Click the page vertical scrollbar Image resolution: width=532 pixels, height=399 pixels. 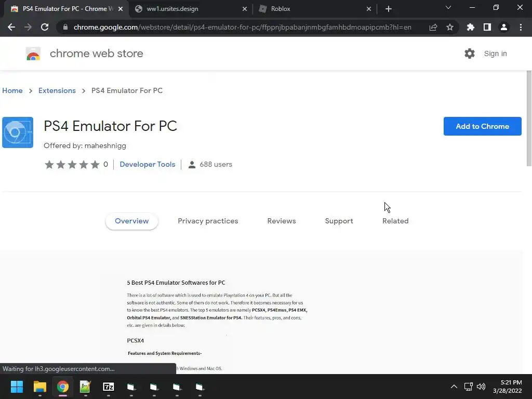[x=529, y=119]
